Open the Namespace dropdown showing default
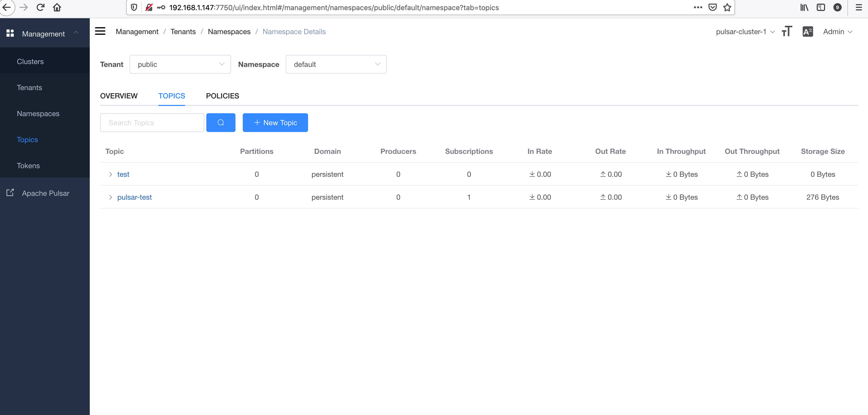Viewport: 868px width, 415px height. point(336,64)
